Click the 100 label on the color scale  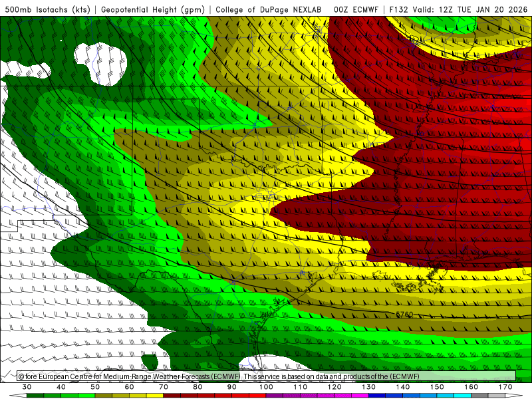266,387
